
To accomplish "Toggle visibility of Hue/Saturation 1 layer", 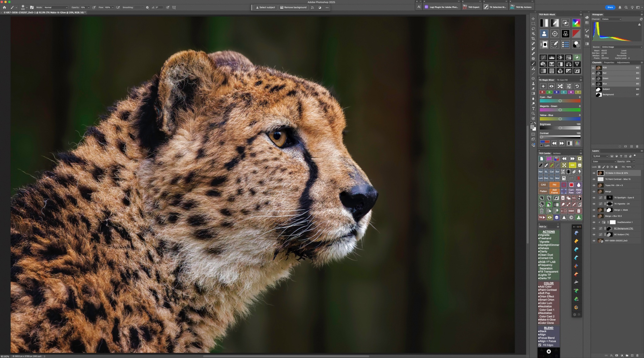I will coord(594,222).
